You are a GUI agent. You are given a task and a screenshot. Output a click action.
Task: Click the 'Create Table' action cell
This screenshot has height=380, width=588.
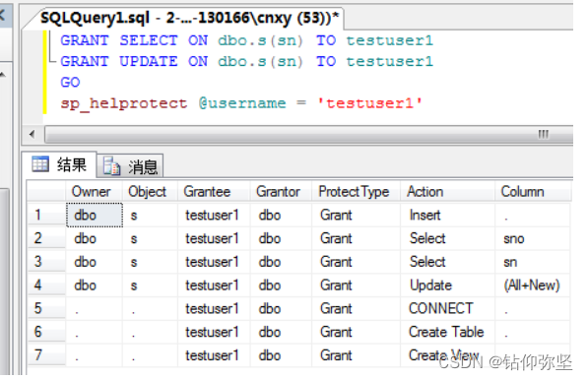448,332
